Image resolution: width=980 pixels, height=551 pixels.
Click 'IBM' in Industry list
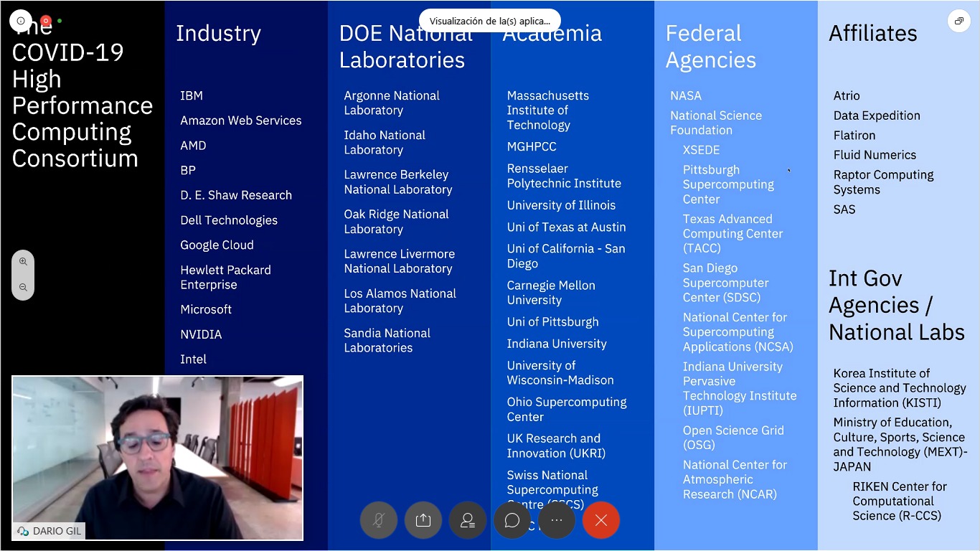[x=192, y=95]
